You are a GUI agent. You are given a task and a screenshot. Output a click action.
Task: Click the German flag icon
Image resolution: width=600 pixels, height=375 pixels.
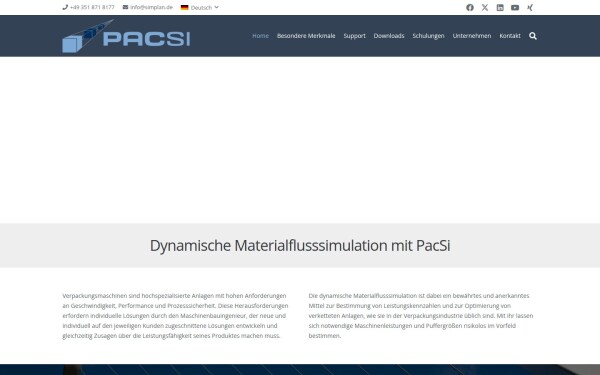click(x=184, y=7)
